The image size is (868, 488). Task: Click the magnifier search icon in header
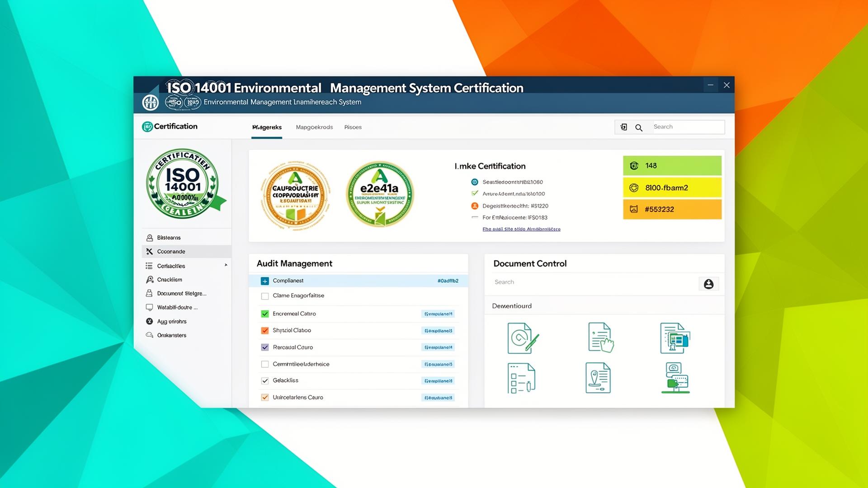pyautogui.click(x=639, y=127)
